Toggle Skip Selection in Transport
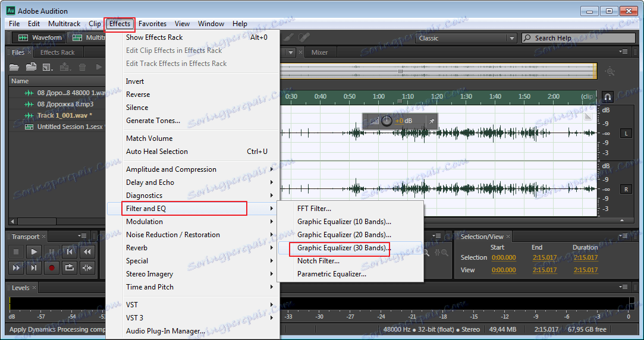 click(87, 267)
